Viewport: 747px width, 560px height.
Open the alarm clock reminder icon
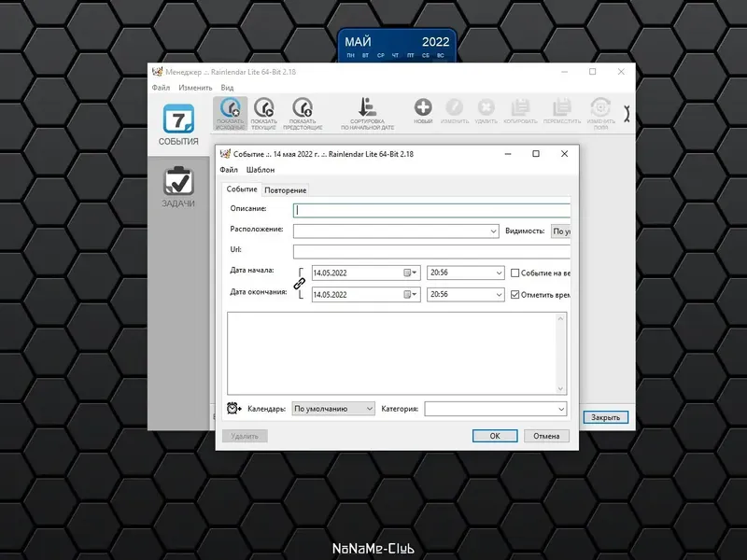234,408
